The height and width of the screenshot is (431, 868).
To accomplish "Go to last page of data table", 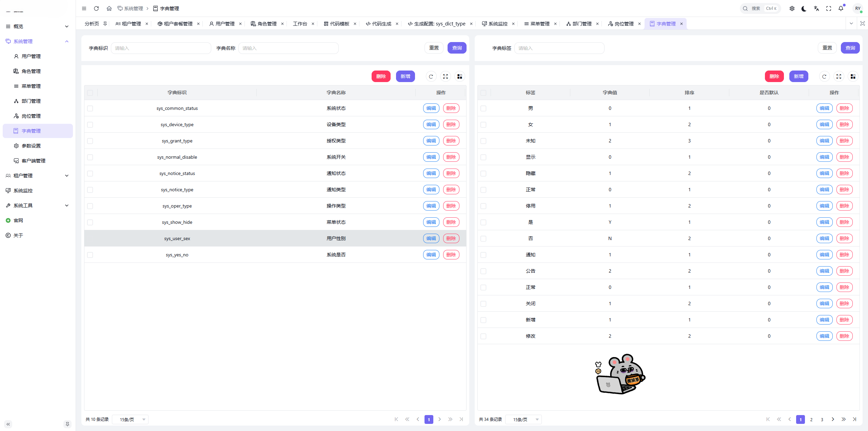I will pos(854,419).
